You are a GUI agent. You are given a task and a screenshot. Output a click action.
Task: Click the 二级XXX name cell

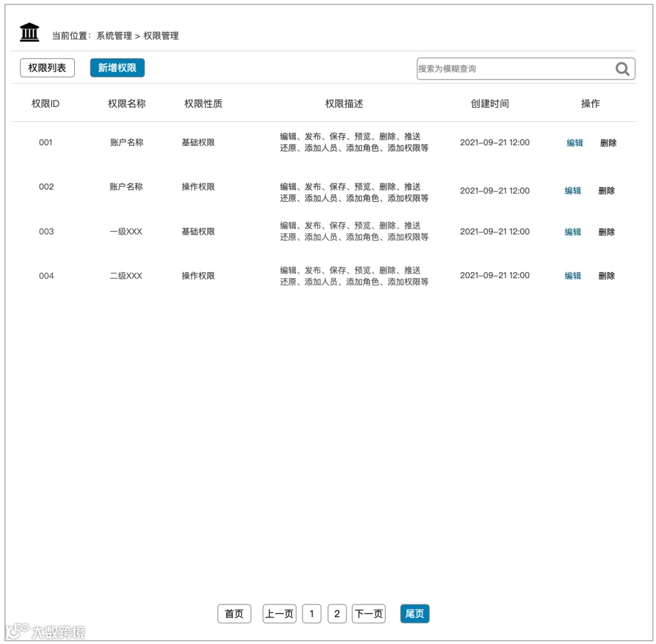tap(126, 276)
